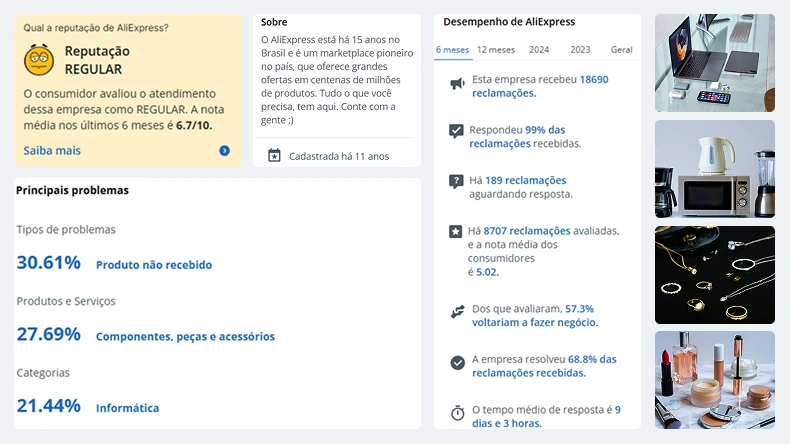Open the laptop and electronics product thumbnail
Viewport: 790px width, 444px height.
click(715, 63)
